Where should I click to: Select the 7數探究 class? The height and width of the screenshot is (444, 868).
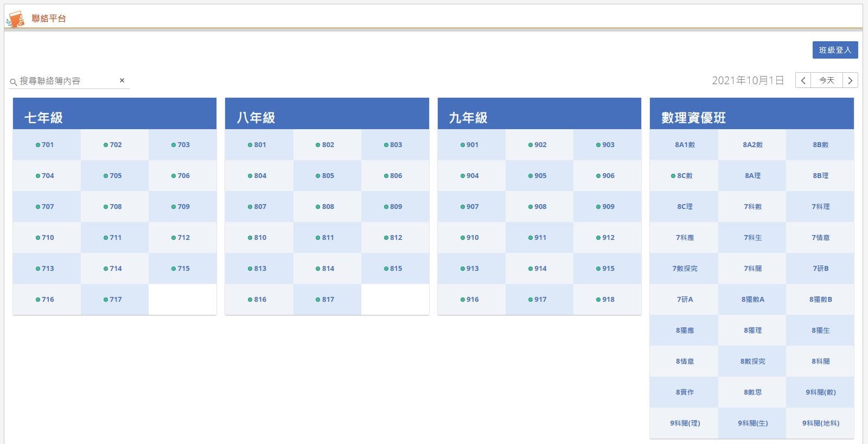point(684,269)
